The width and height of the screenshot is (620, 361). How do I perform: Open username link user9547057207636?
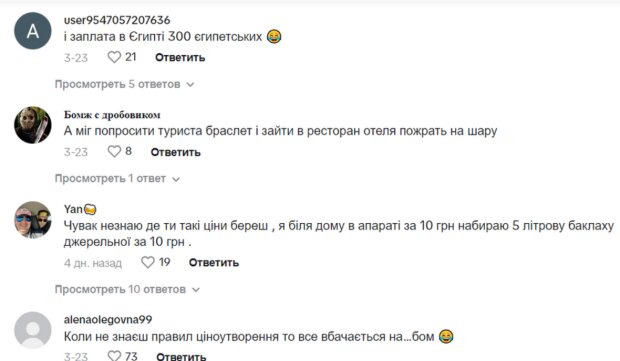click(117, 20)
